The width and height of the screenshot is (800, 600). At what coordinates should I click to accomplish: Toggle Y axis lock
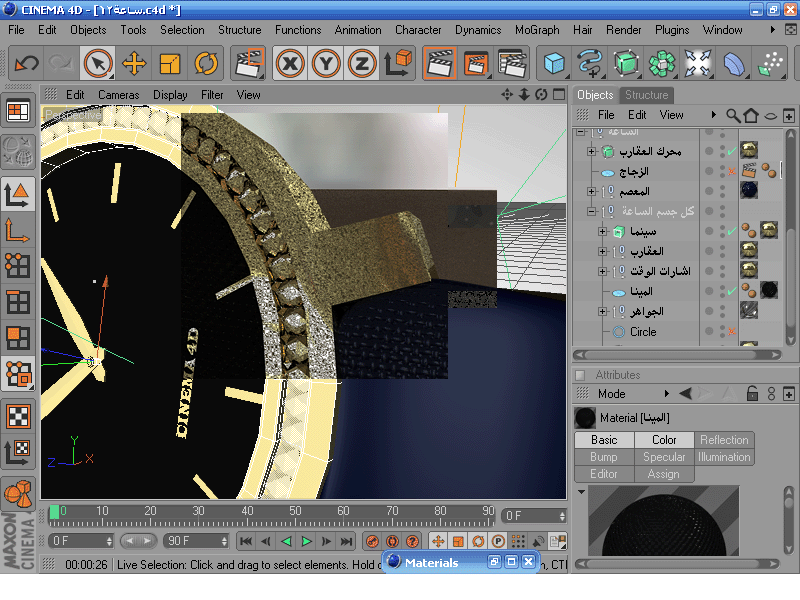[x=326, y=64]
